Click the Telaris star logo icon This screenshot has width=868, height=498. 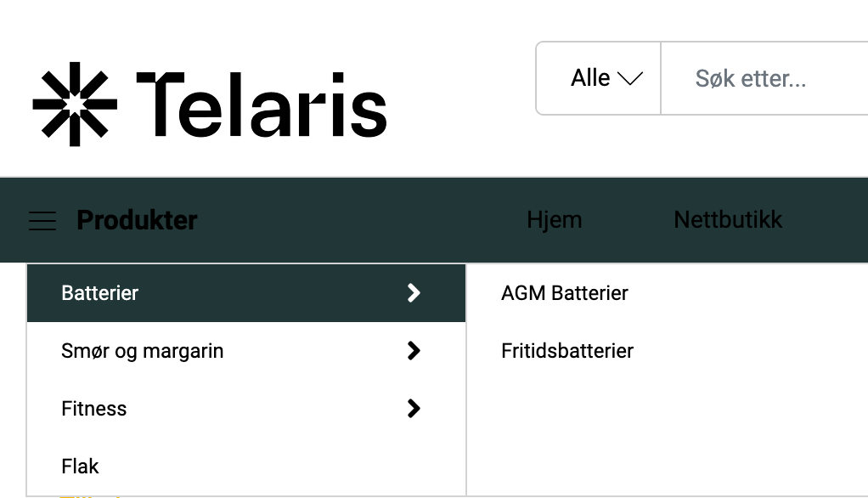click(75, 104)
